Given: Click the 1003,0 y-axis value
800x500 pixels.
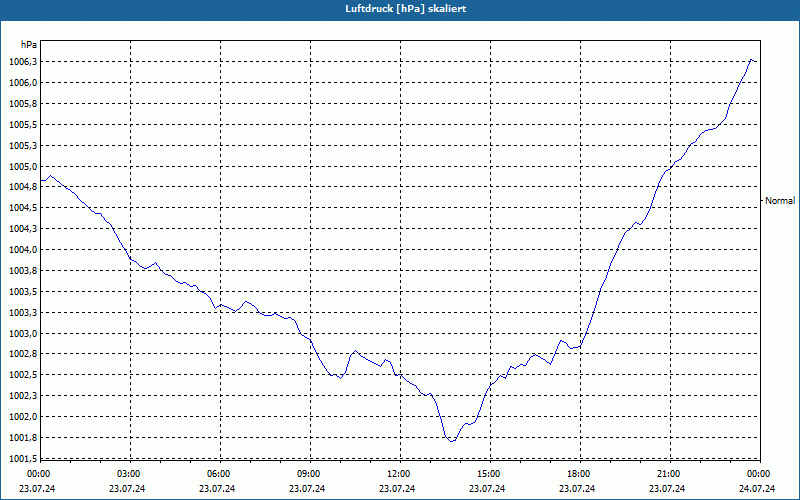Looking at the screenshot, I should [x=23, y=333].
